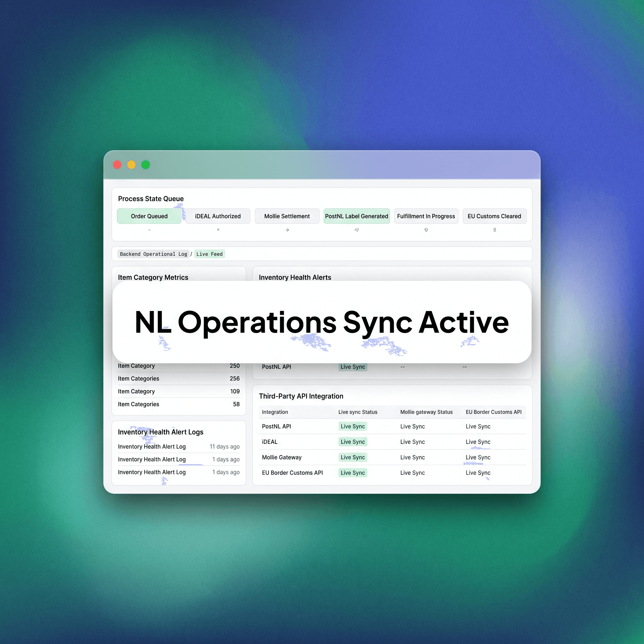The height and width of the screenshot is (644, 644).
Task: Select the Fulfillment In Progress state
Action: 426,216
